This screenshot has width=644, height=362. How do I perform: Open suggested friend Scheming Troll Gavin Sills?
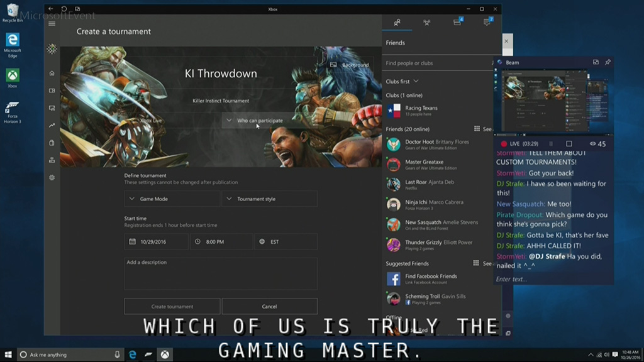click(438, 299)
